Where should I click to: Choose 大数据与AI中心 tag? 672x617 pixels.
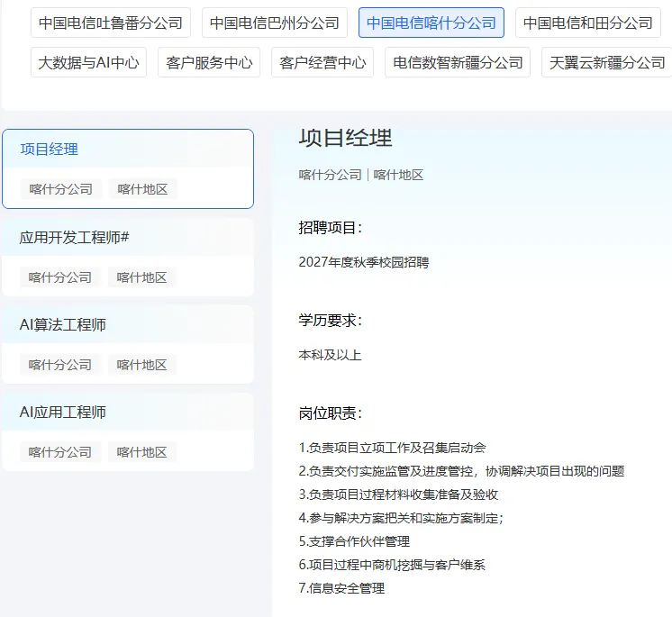click(88, 62)
